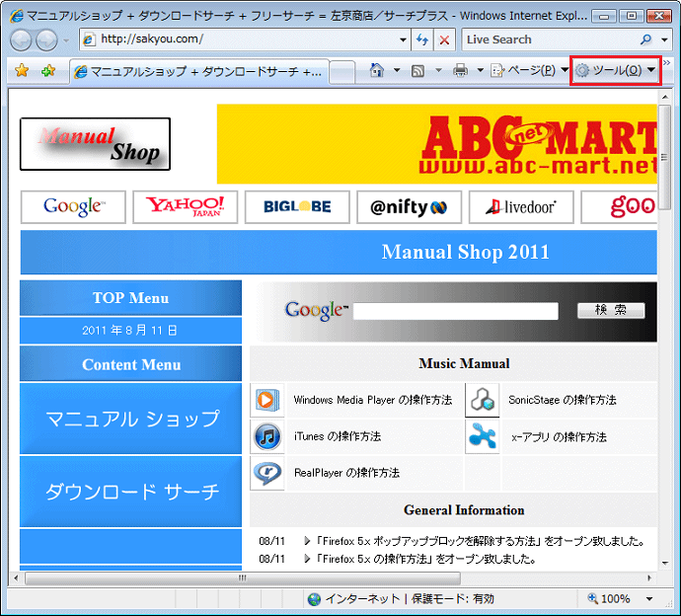Click the Google search text field
Screen dimensions: 681x616
point(456,311)
